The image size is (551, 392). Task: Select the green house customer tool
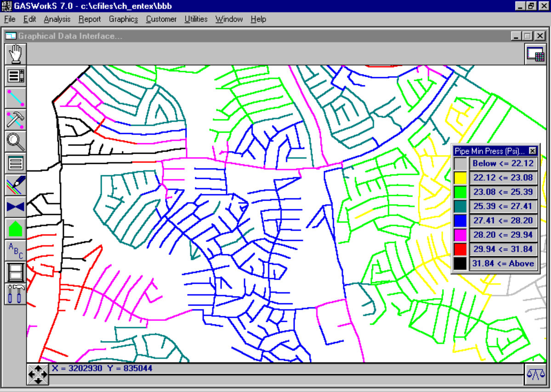16,228
